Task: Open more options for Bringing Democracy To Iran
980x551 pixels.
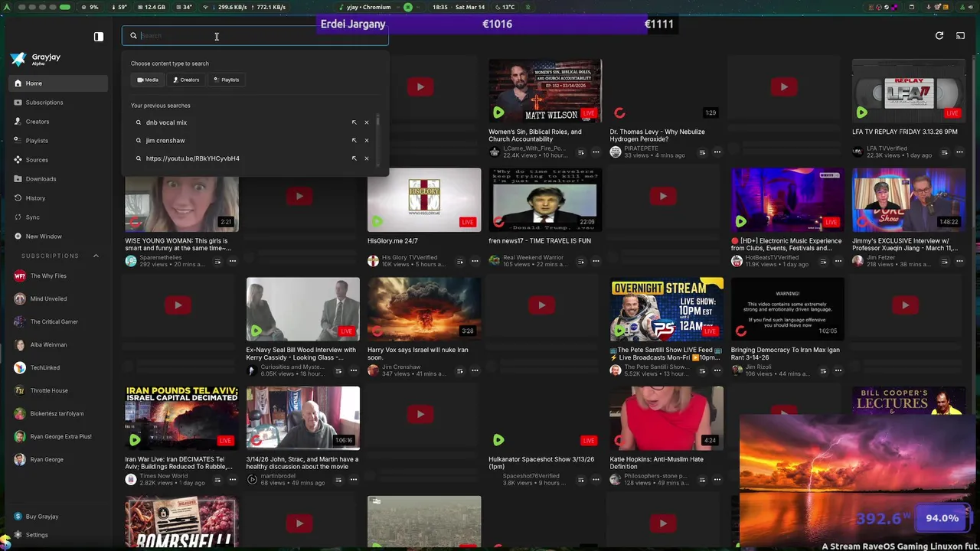Action: point(838,370)
